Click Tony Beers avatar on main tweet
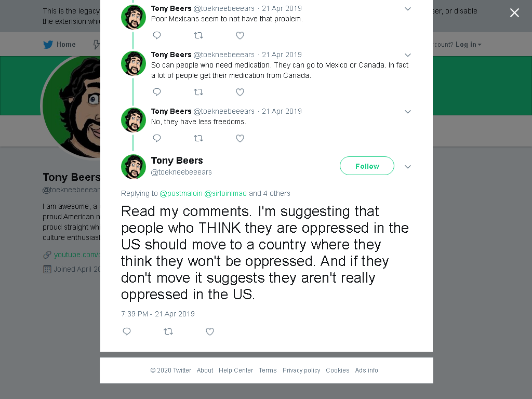Viewport: 532px width, 399px height. pos(134,167)
